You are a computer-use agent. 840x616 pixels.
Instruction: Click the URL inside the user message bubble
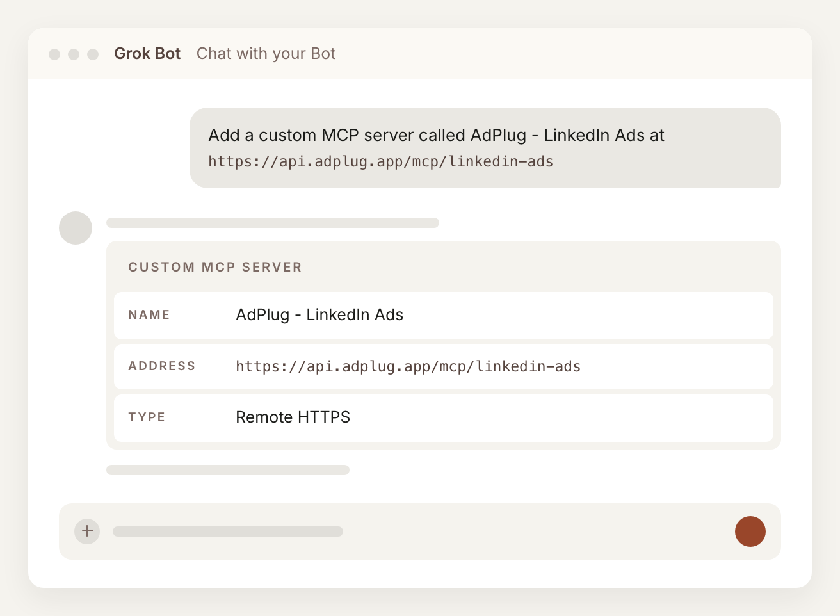click(381, 161)
